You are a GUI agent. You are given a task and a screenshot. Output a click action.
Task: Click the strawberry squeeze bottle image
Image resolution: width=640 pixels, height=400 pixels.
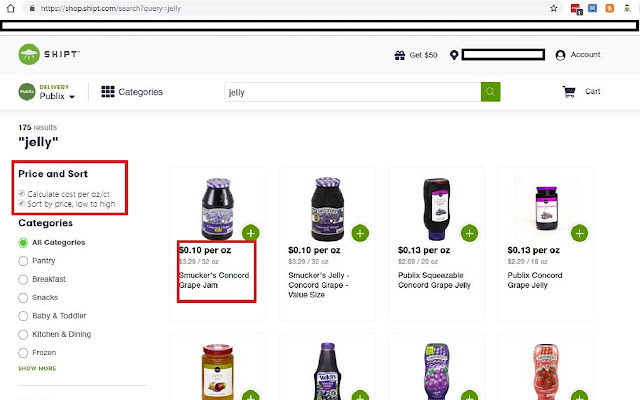pyautogui.click(x=547, y=372)
